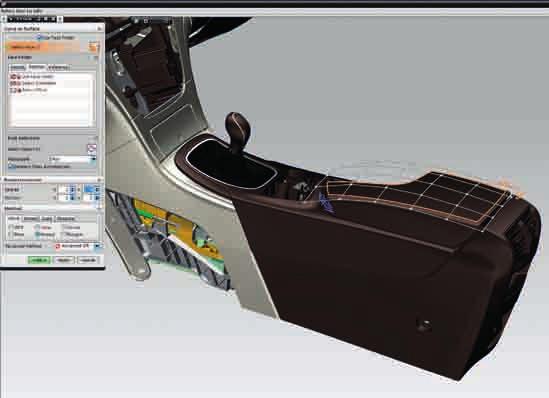This screenshot has width=549, height=398.
Task: Toggle the upper-left checkbox in the bottom options group
Action: click(12, 228)
